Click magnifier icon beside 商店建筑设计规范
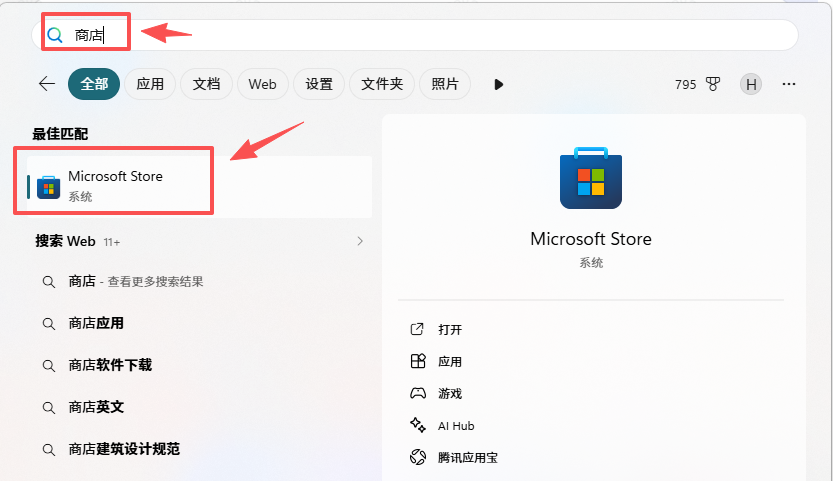 [x=49, y=450]
